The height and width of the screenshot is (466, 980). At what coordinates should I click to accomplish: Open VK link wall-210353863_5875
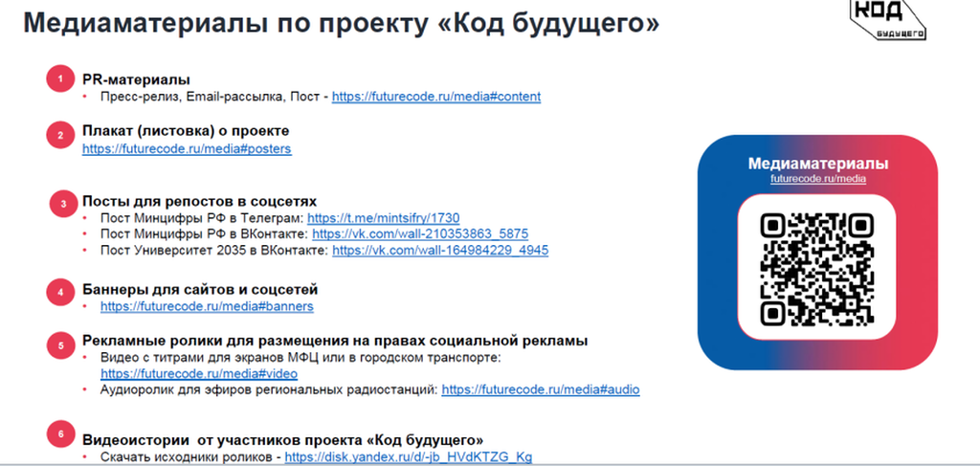[x=420, y=233]
